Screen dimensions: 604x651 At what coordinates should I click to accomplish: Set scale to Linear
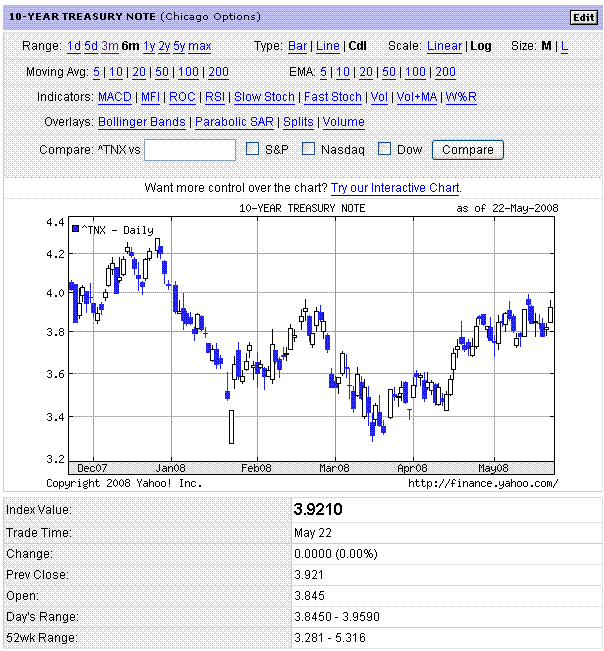(444, 46)
